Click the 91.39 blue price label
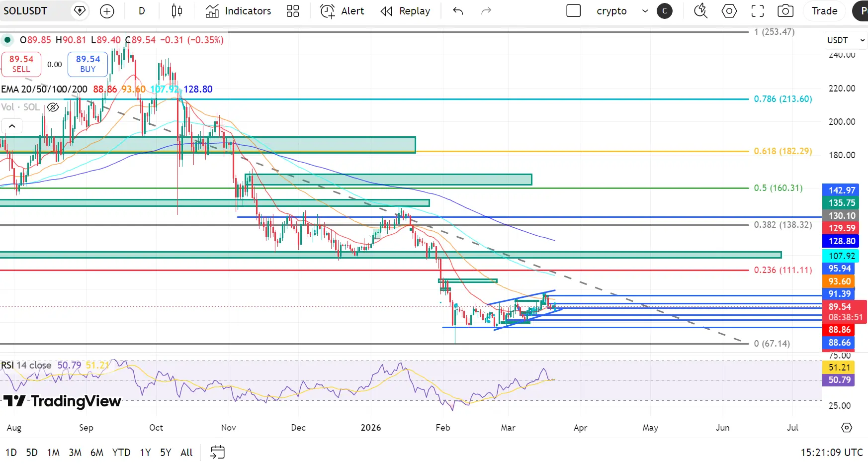This screenshot has width=868, height=464. pyautogui.click(x=839, y=293)
